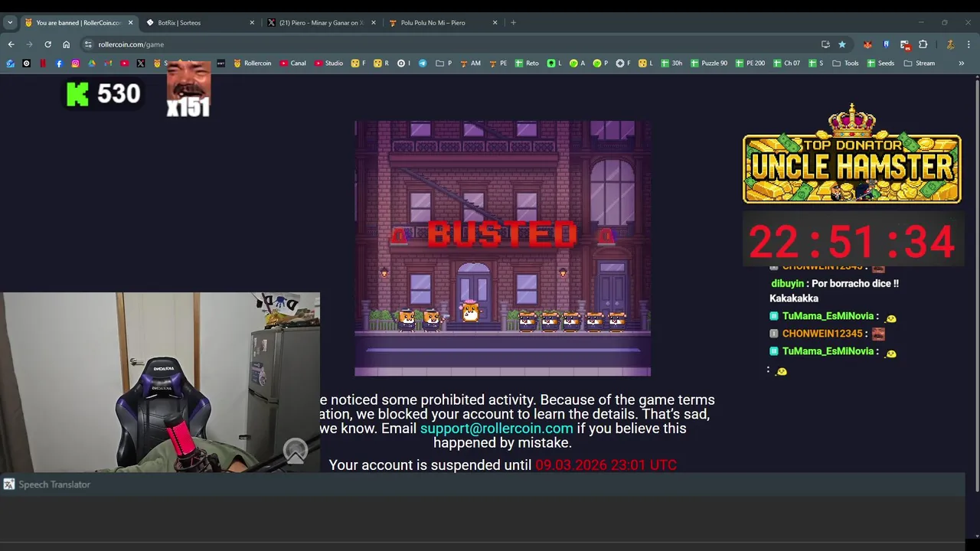The height and width of the screenshot is (551, 980).
Task: Go back using the browser back arrow
Action: click(11, 44)
